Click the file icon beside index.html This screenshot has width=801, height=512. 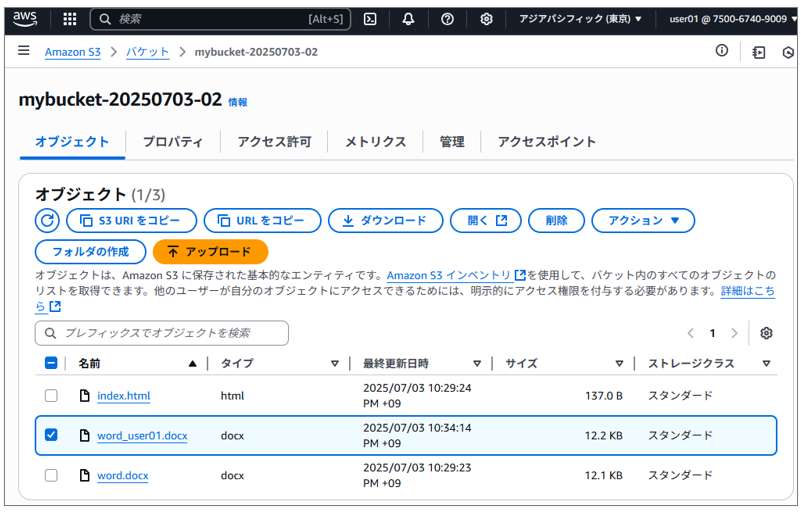coord(85,395)
